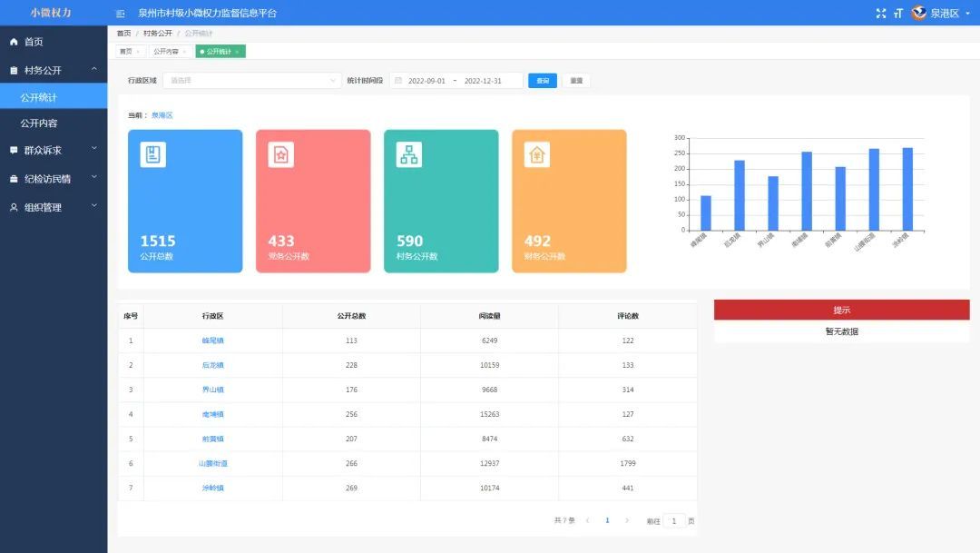Click the blue 查询 button
The image size is (980, 553).
(x=543, y=81)
